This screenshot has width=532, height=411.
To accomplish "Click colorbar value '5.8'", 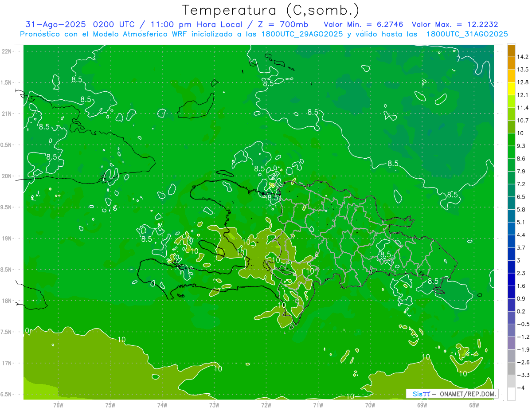I will tap(521, 209).
